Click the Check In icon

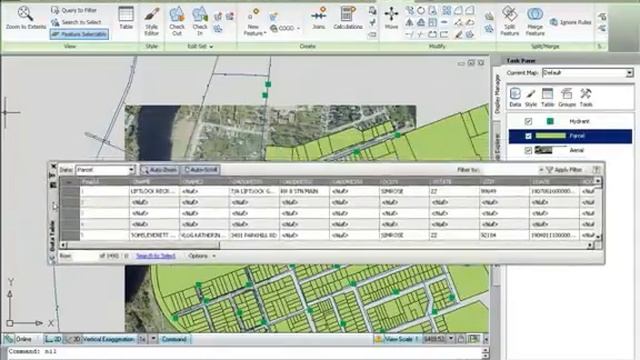click(x=200, y=21)
